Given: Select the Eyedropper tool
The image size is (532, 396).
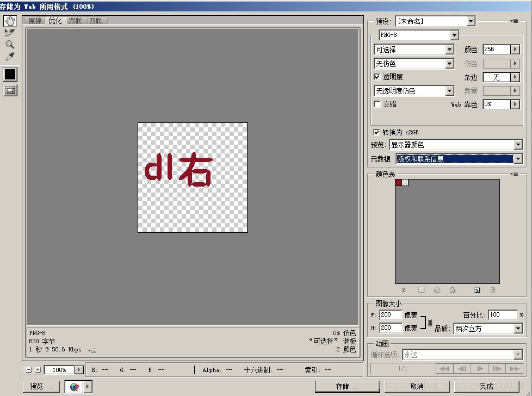Looking at the screenshot, I should pos(10,56).
